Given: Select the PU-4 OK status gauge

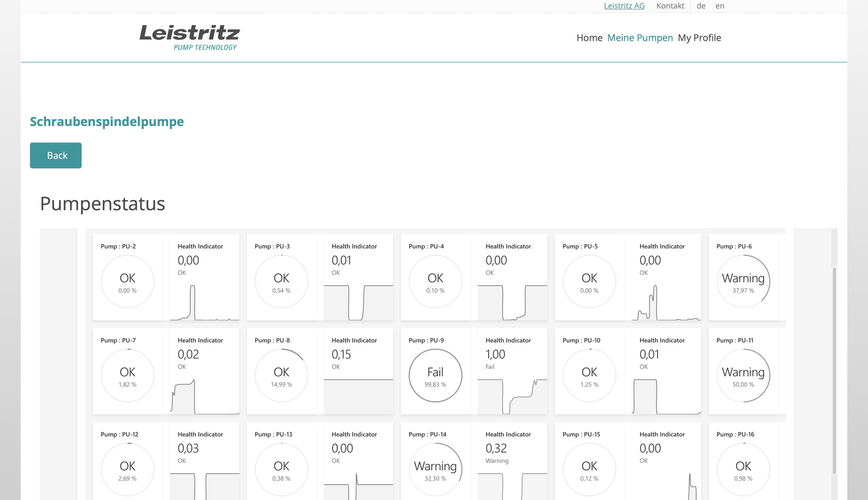Looking at the screenshot, I should (x=436, y=281).
